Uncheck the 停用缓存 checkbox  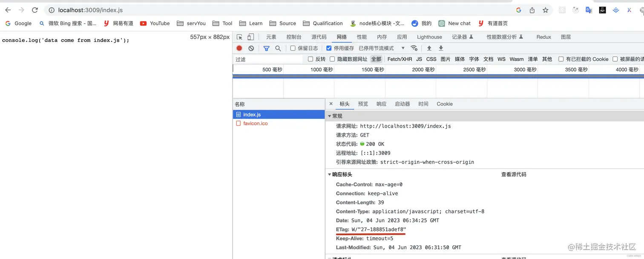329,48
